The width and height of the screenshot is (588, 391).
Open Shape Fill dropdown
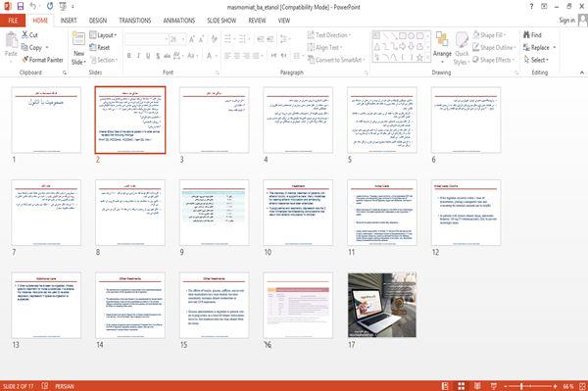pyautogui.click(x=489, y=35)
